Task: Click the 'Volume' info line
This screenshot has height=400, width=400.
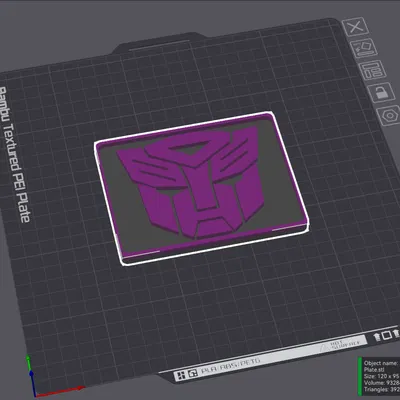Action: 382,382
